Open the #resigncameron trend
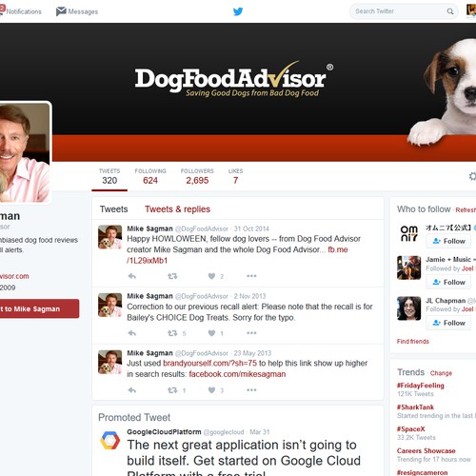Screen dimensions: 476x476 point(422,472)
